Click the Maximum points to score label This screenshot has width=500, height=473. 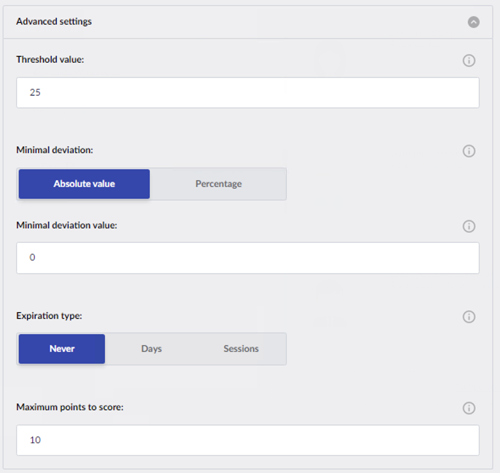click(x=70, y=407)
